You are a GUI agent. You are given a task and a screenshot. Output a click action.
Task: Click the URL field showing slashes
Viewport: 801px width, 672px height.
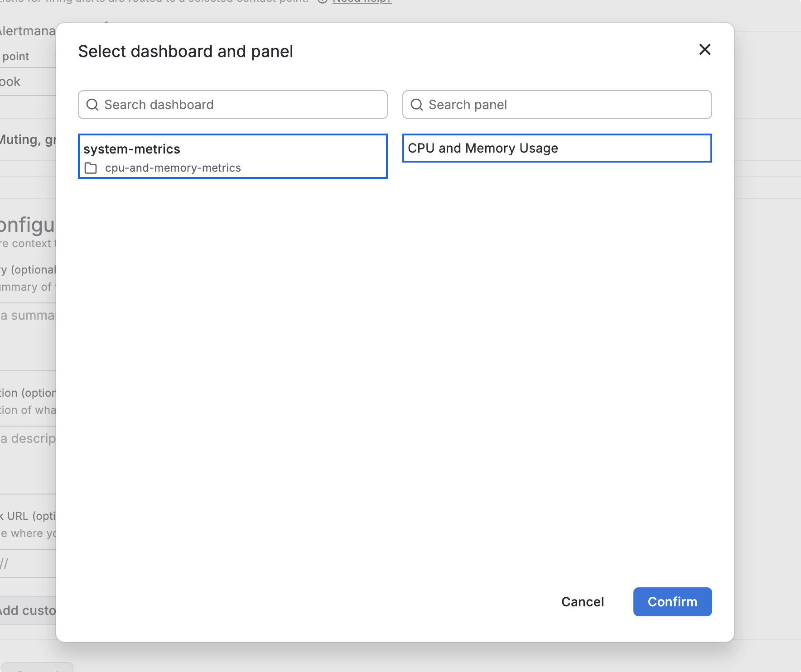(x=27, y=564)
